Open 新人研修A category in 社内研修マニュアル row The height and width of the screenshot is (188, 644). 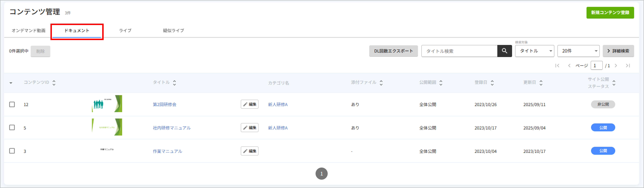278,128
